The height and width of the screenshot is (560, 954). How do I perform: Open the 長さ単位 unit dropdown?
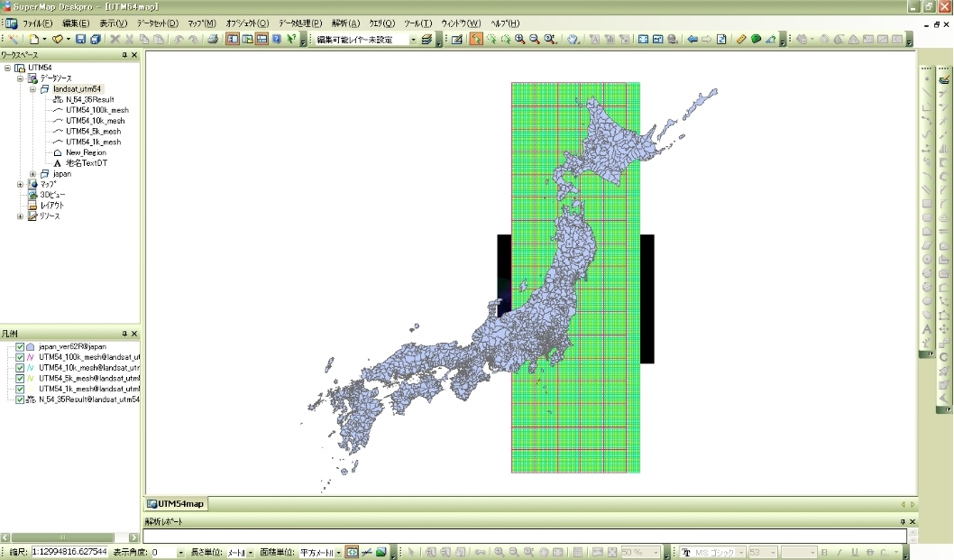[251, 551]
